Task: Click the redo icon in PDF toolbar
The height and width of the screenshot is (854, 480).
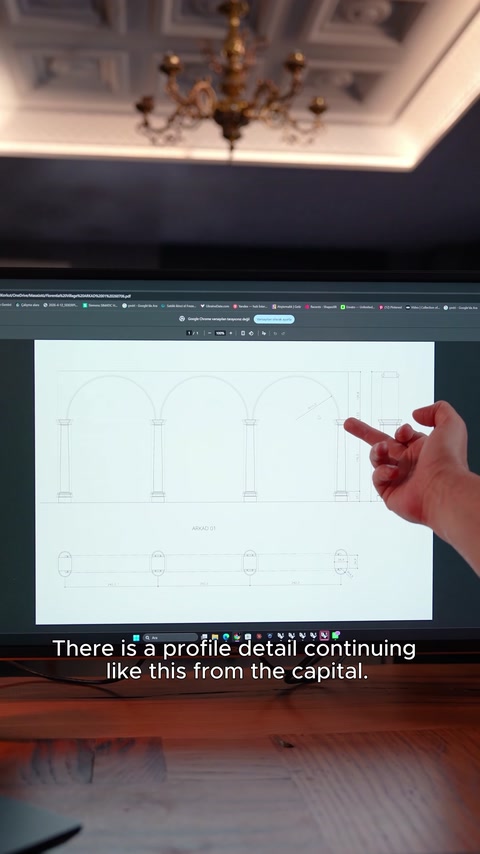Action: point(283,333)
